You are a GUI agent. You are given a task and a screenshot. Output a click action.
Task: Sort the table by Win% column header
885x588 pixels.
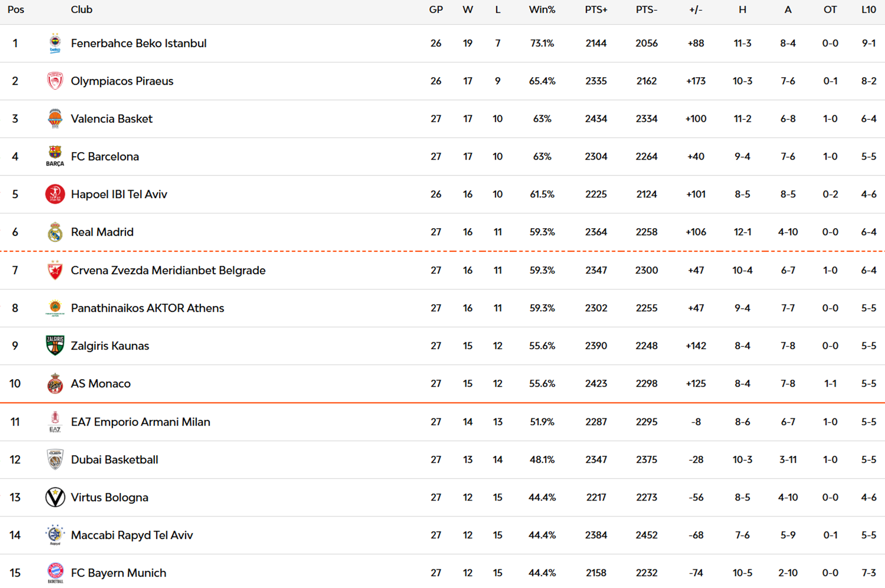[542, 10]
